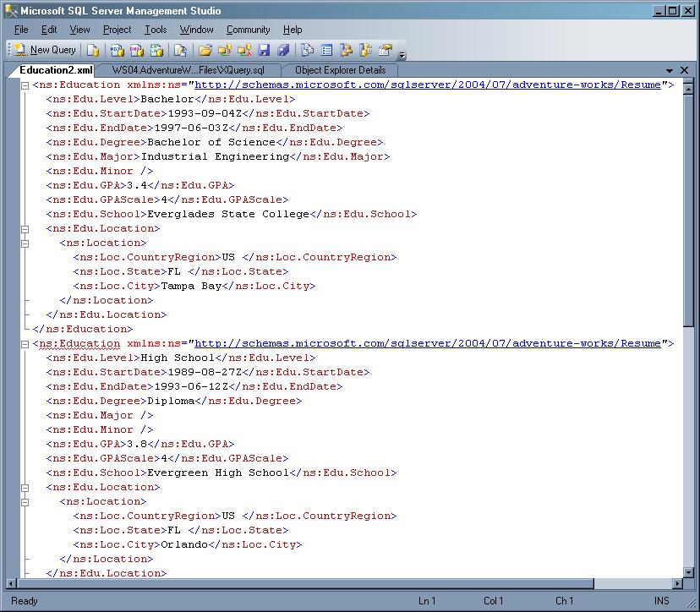This screenshot has height=612, width=700.
Task: Save the file with floppy disk icon
Action: pyautogui.click(x=264, y=50)
